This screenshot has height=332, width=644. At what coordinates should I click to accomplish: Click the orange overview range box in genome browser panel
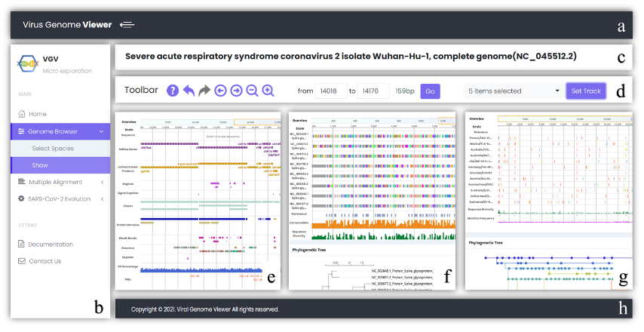(x=257, y=122)
